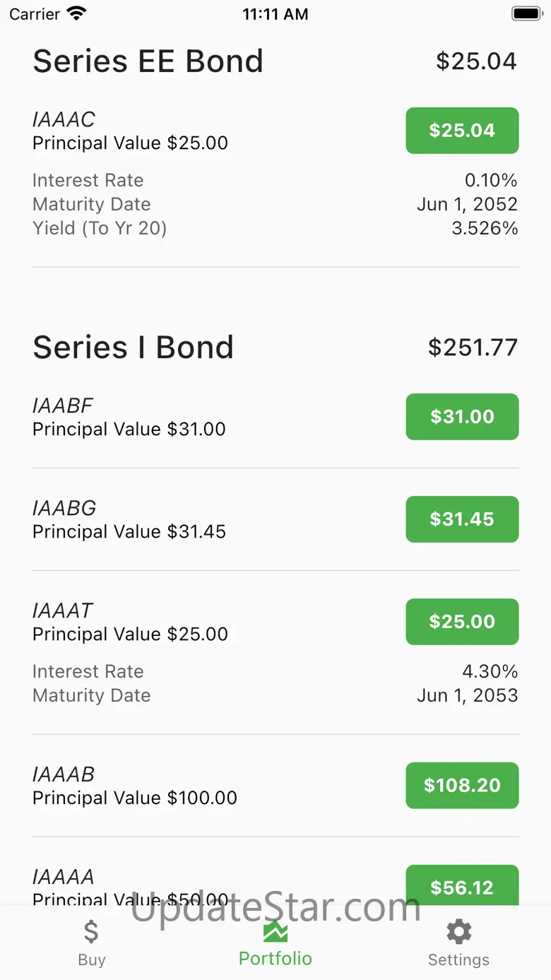Tap the Wi-Fi status icon
551x980 pixels.
coord(76,13)
